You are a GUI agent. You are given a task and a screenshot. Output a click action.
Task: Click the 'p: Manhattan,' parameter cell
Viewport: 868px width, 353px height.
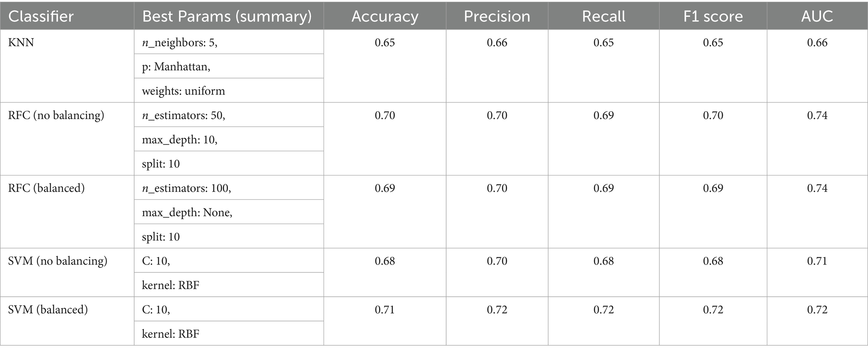(x=176, y=67)
